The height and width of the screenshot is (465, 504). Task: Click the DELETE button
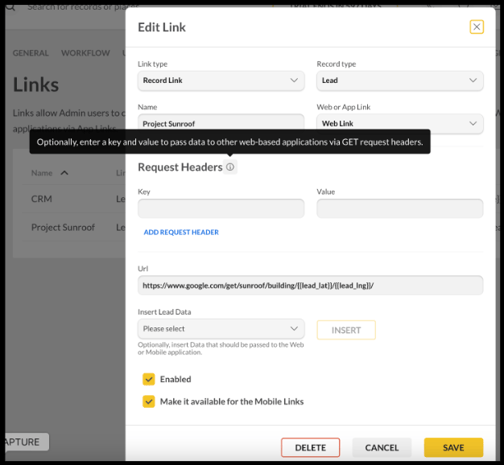[x=310, y=447]
